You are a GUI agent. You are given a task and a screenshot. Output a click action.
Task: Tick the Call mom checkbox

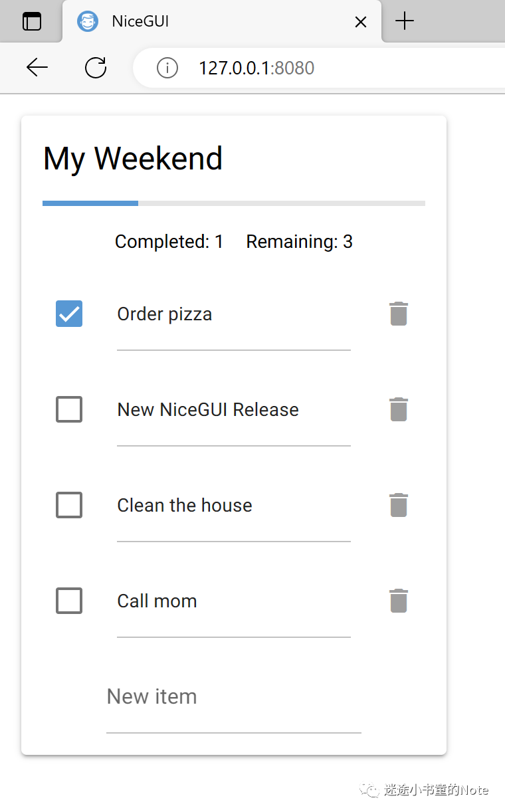pyautogui.click(x=69, y=601)
